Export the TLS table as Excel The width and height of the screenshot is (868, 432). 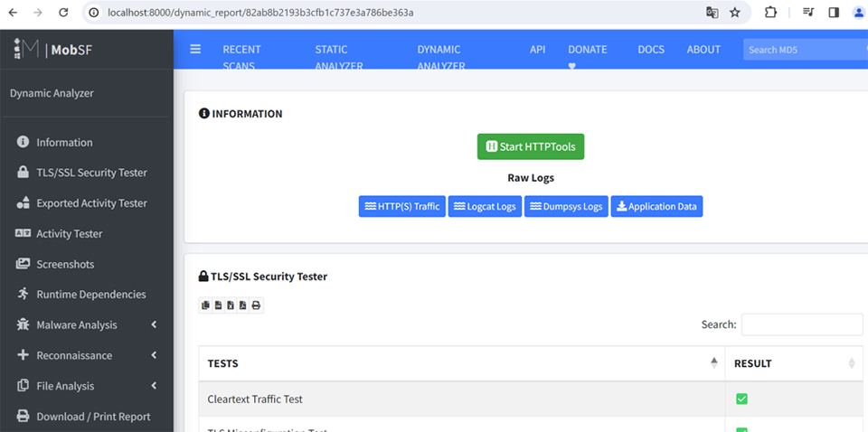[x=231, y=305]
